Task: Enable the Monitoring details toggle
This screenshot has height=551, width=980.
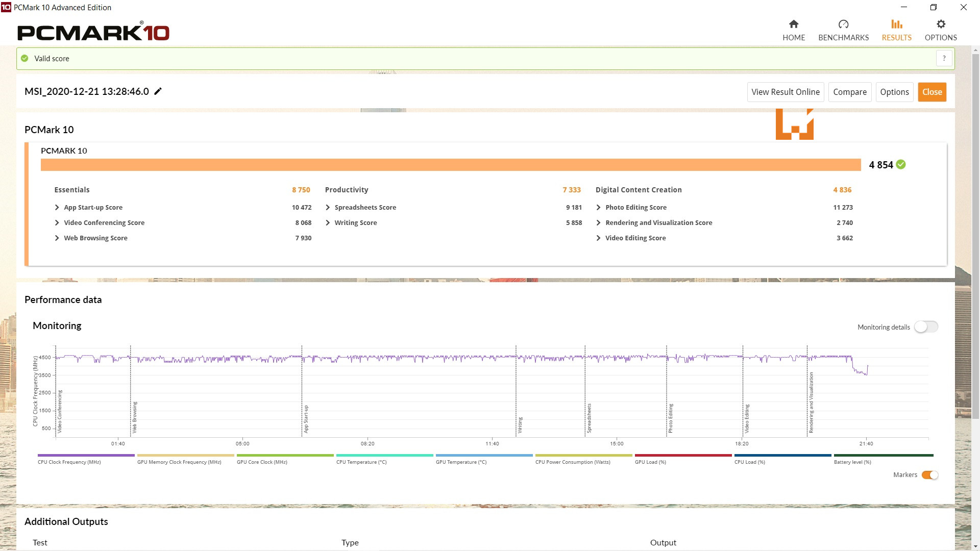Action: [x=925, y=327]
